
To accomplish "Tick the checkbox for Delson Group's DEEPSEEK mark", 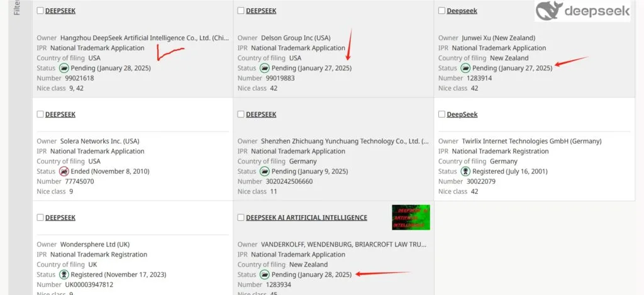I will 241,11.
